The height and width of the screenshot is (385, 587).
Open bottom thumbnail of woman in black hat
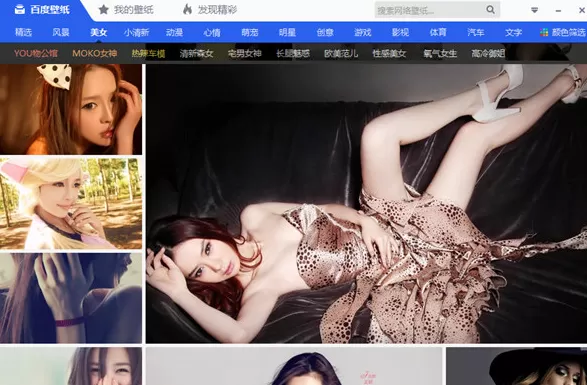[x=516, y=366]
